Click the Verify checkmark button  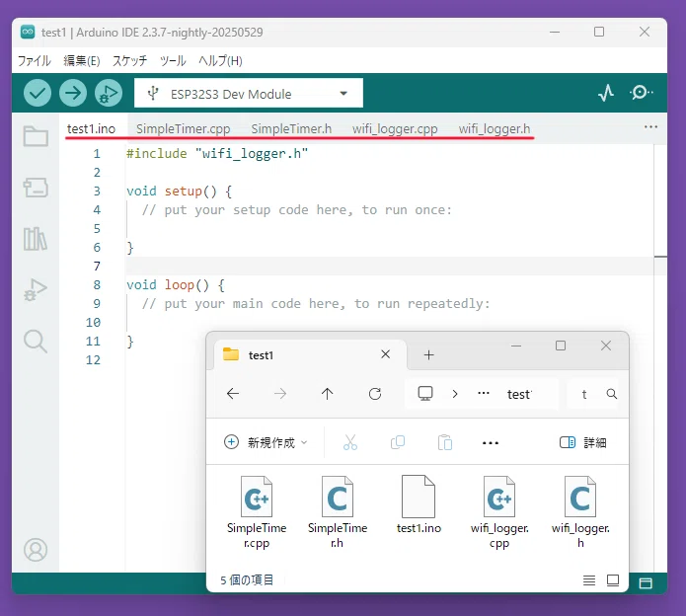point(38,93)
